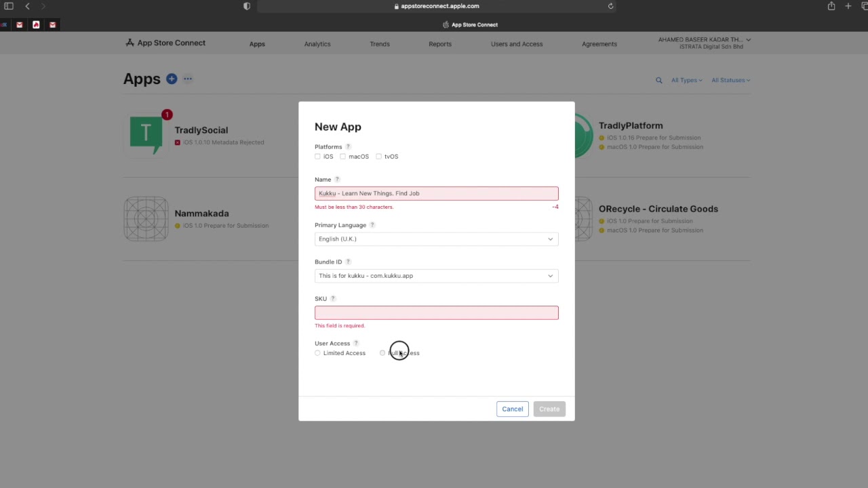Image resolution: width=868 pixels, height=488 pixels.
Task: Open the Safari share icon
Action: point(831,6)
